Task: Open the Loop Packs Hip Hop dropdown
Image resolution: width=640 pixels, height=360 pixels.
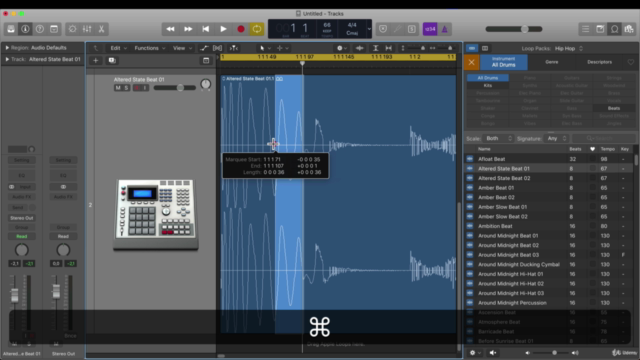Action: point(569,49)
